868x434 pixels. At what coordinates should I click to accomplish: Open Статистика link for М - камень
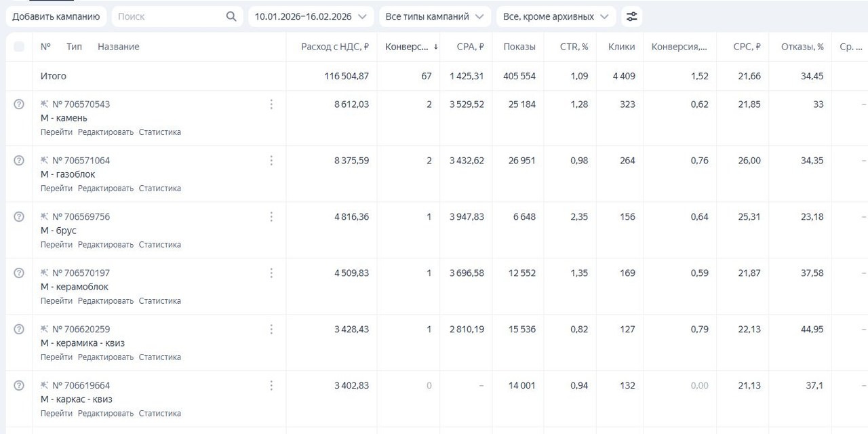159,132
